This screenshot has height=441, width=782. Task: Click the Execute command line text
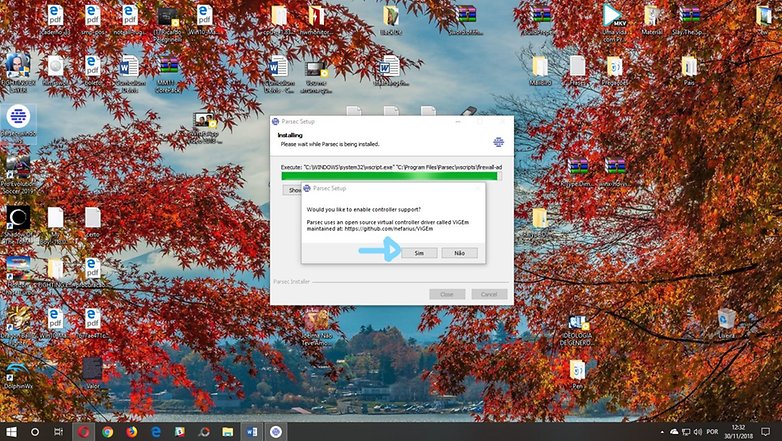point(391,167)
